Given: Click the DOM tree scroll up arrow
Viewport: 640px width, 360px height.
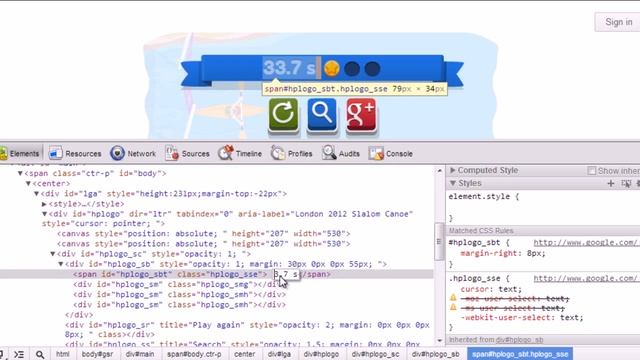Looking at the screenshot, I should tap(440, 171).
